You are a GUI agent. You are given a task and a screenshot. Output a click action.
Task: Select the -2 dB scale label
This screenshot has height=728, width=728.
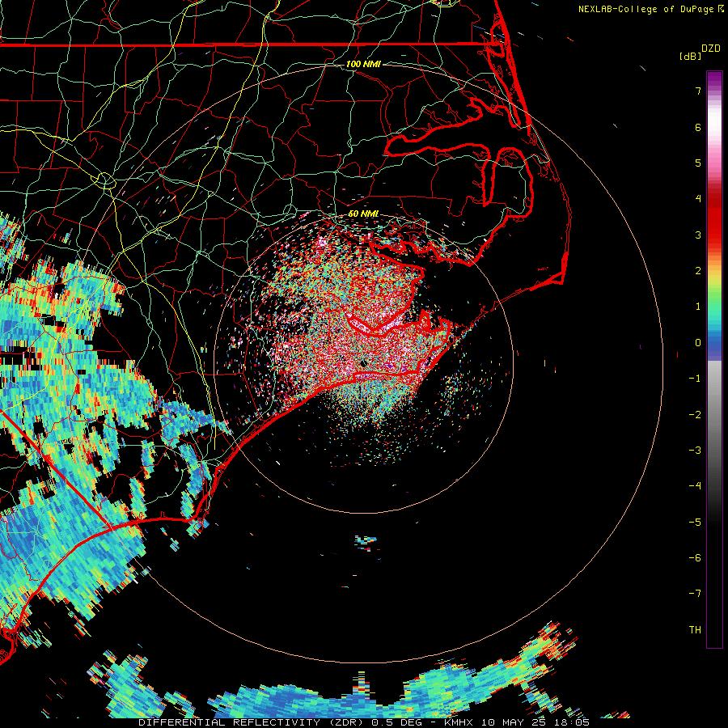click(695, 415)
